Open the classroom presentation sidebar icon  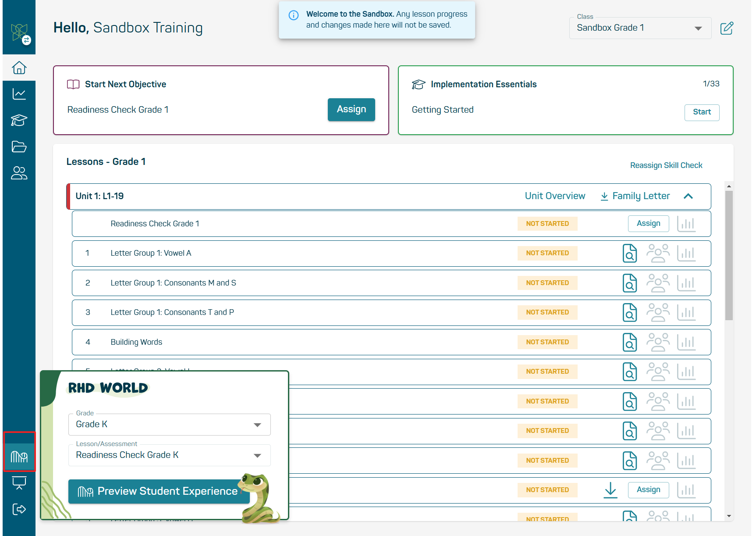coord(19,482)
